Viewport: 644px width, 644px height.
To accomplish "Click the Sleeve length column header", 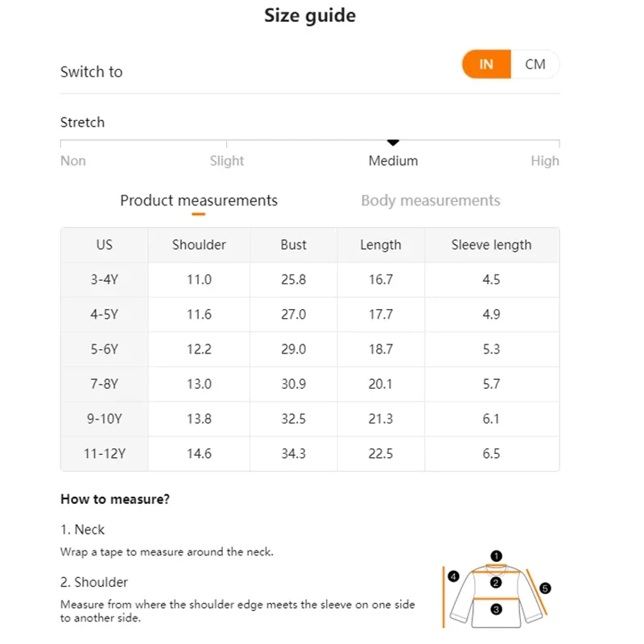I will (x=491, y=245).
